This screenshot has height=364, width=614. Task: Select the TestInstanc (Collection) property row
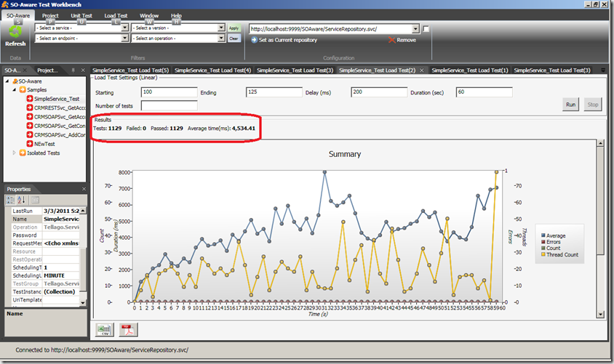click(45, 291)
